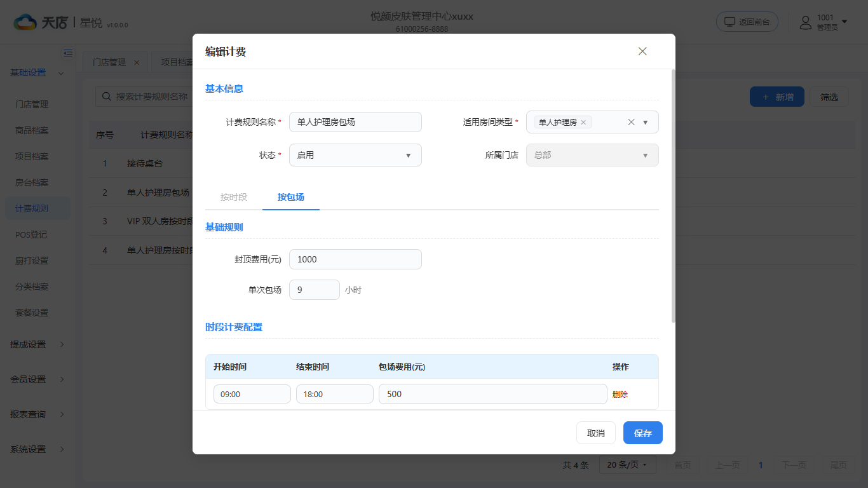
Task: Open 套餐设置 in the sidebar
Action: (32, 313)
